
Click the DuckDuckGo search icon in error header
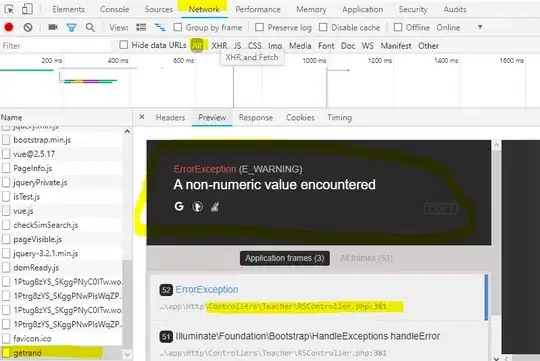point(197,207)
